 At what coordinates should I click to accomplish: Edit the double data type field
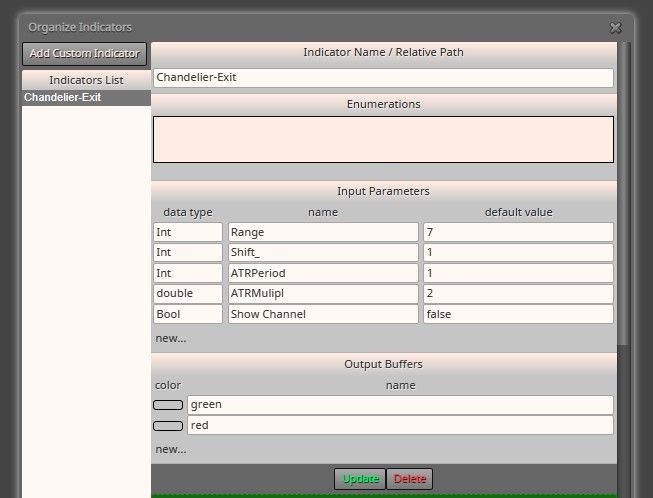click(188, 294)
